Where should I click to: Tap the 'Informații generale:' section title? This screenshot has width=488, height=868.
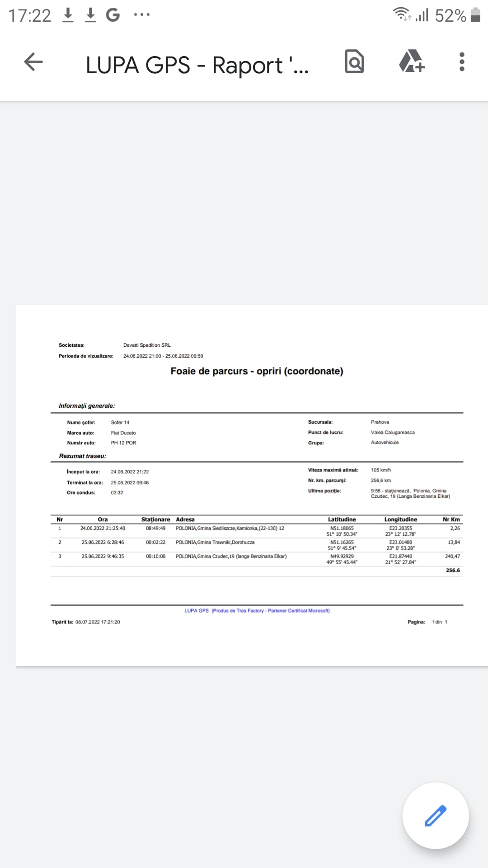87,406
